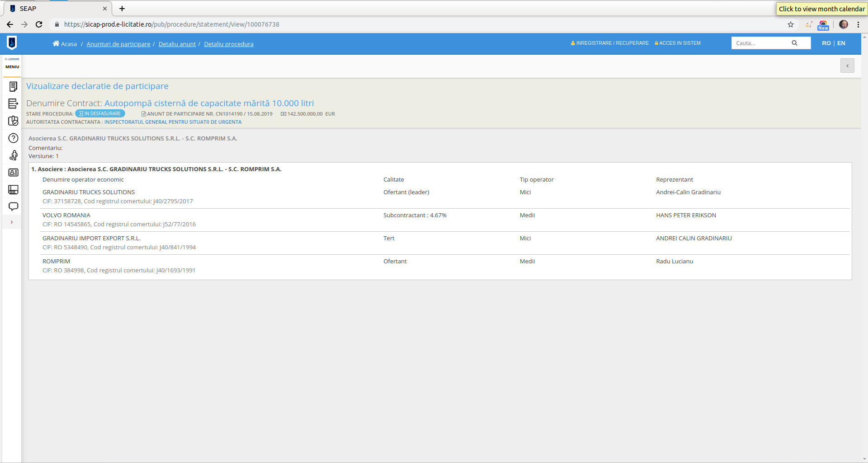Open the sidebar documents shield icon
The height and width of the screenshot is (463, 868).
tap(13, 121)
